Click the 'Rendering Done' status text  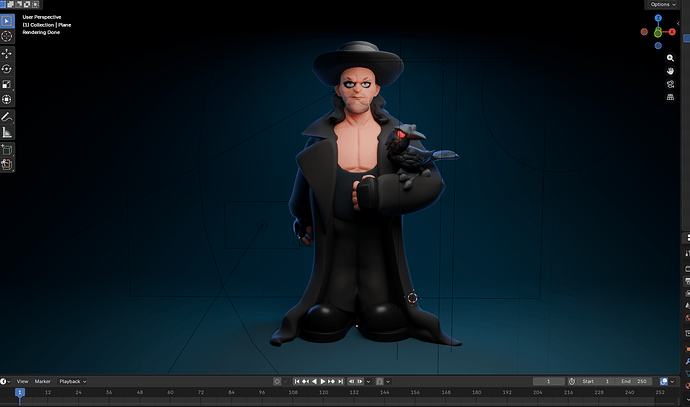tap(41, 32)
